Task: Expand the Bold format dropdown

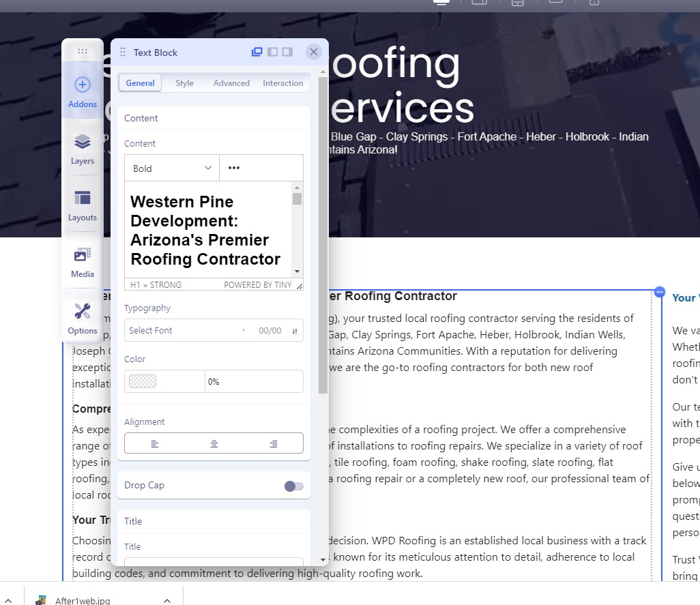Action: 172,168
